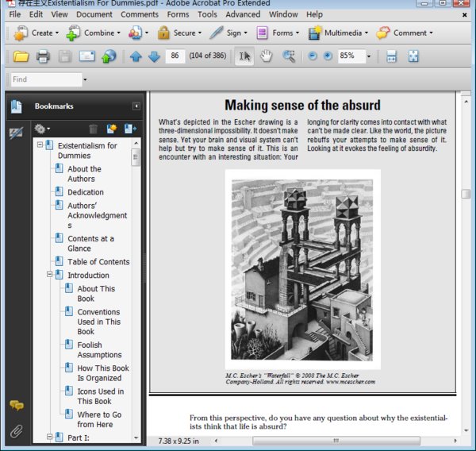This screenshot has width=476, height=451.
Task: Click the bookmarks scroll down arrow
Action: coord(136,438)
